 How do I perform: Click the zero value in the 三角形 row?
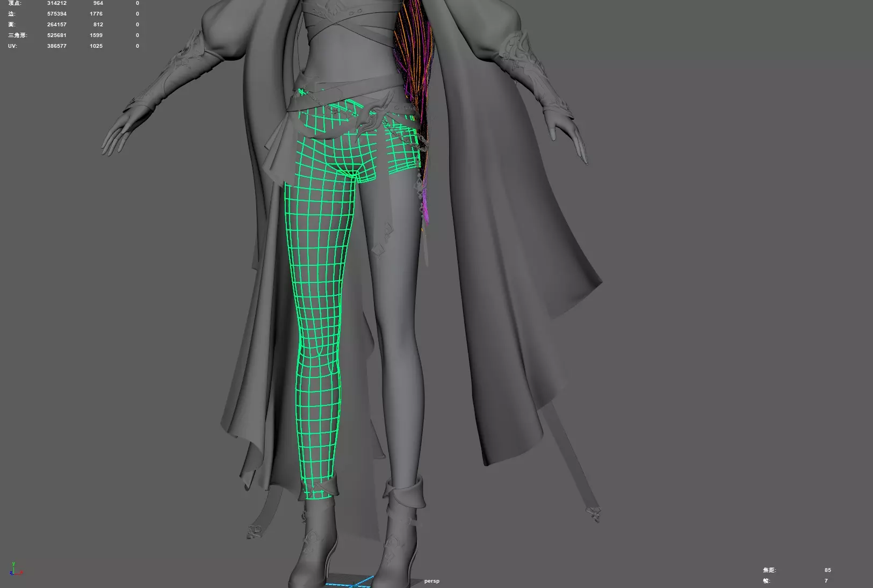click(x=138, y=35)
